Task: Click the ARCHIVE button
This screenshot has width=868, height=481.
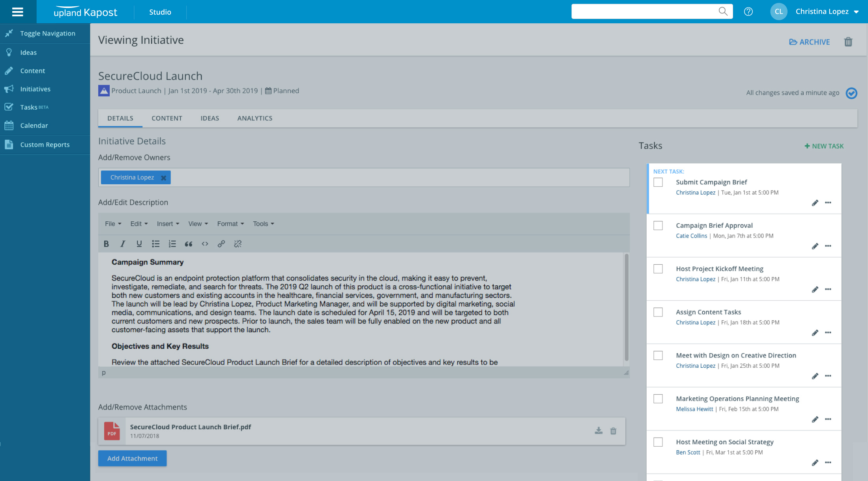Action: coord(809,42)
